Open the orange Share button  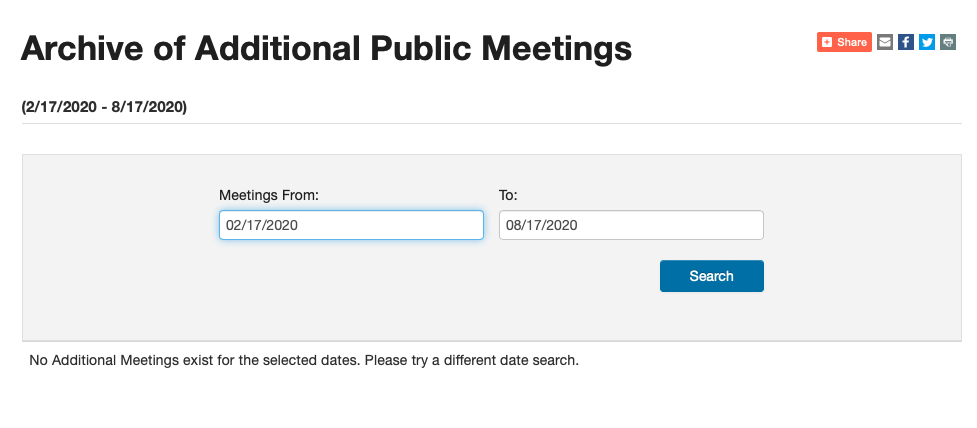point(844,42)
